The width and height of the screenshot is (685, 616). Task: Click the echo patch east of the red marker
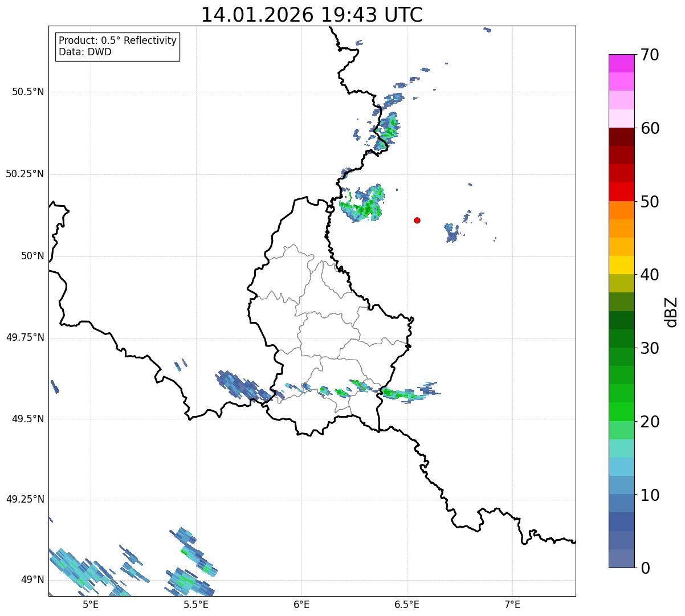click(452, 233)
